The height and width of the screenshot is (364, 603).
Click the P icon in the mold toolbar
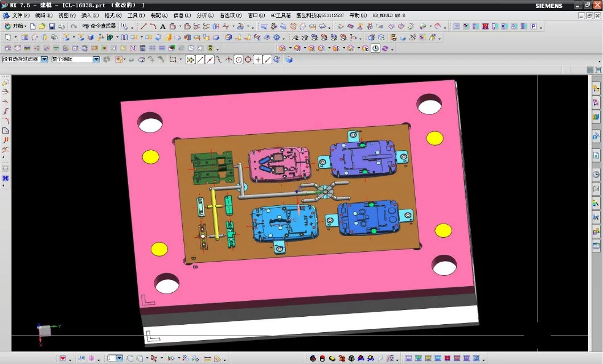point(534,27)
